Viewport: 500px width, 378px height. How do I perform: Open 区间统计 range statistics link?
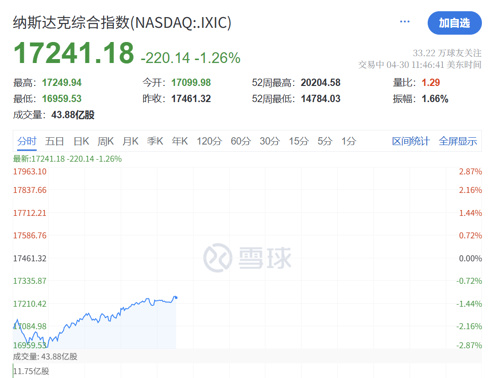pos(411,141)
